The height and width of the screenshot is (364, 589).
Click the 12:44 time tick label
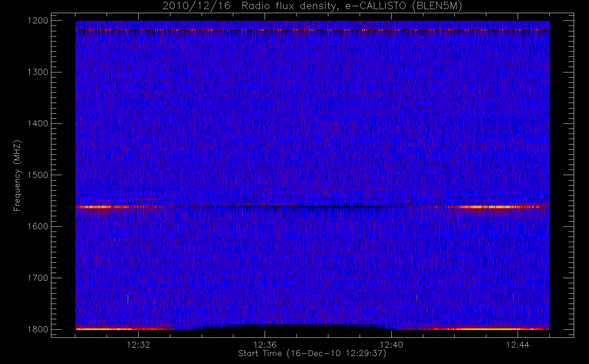pos(518,345)
